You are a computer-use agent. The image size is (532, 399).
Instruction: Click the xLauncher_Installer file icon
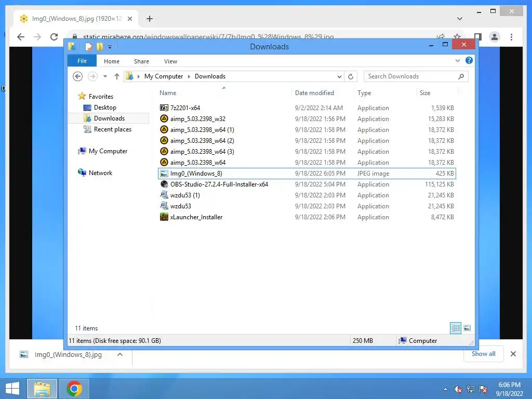click(164, 217)
